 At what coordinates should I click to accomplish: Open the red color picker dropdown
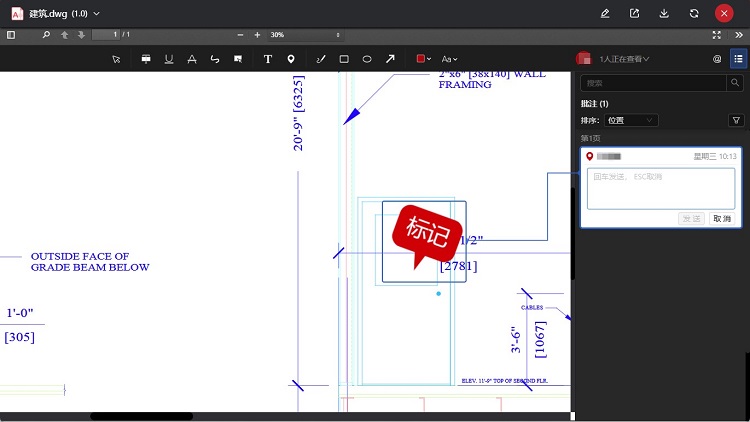pos(424,59)
